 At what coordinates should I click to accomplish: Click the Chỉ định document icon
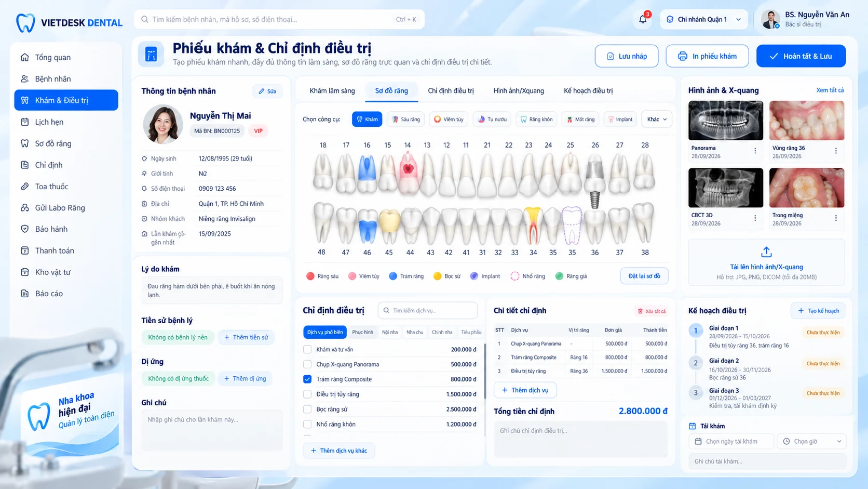point(24,165)
